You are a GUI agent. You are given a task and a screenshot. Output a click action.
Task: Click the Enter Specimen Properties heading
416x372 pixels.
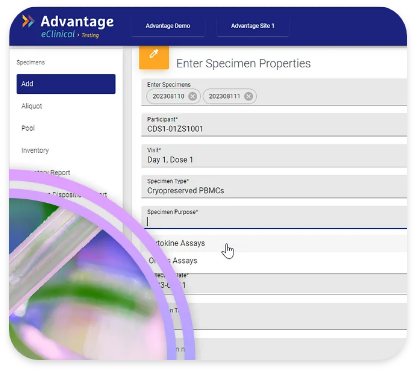click(243, 63)
